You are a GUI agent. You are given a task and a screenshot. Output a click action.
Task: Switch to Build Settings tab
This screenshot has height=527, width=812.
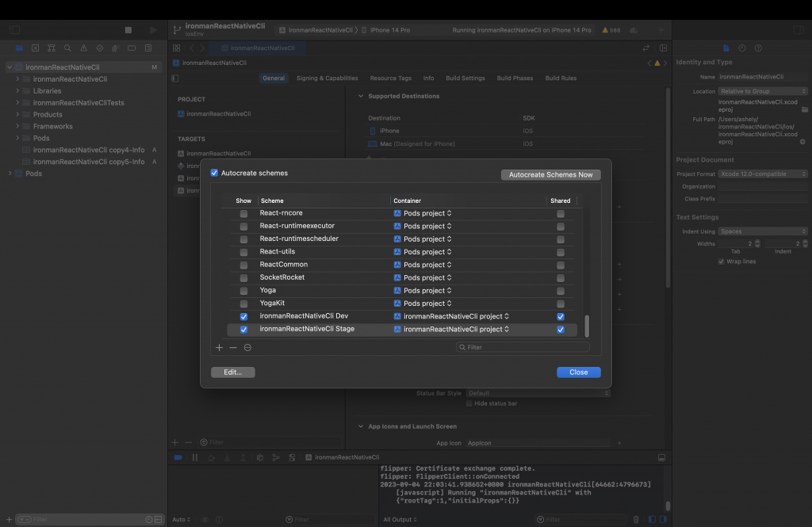tap(465, 78)
